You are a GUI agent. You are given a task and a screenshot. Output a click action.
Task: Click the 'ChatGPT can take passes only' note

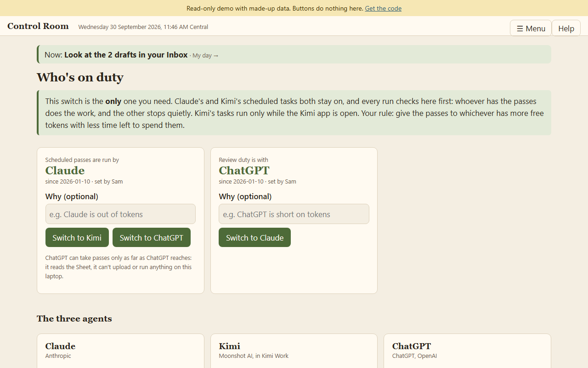(x=119, y=267)
